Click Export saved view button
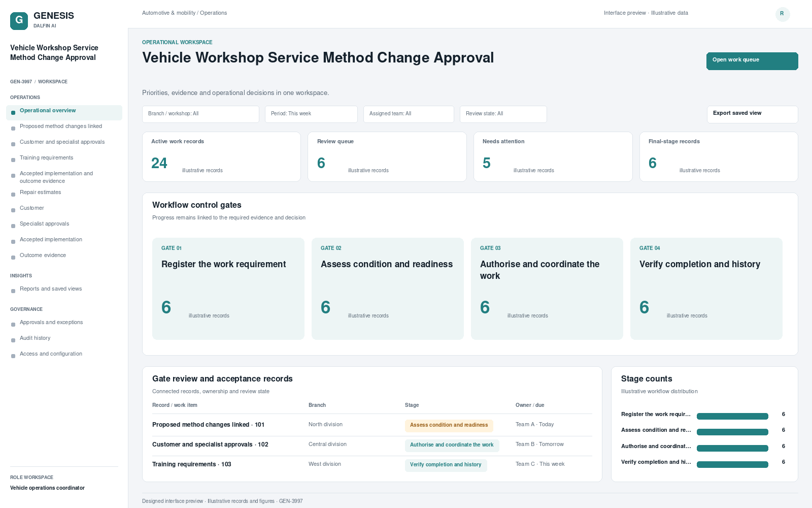The width and height of the screenshot is (812, 508). (x=752, y=114)
